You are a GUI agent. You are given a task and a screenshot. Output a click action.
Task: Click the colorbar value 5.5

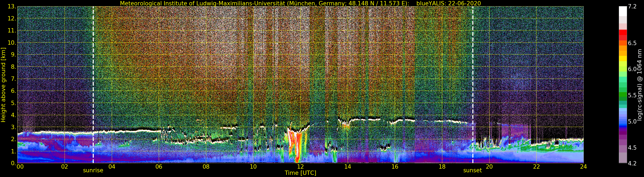pyautogui.click(x=632, y=95)
